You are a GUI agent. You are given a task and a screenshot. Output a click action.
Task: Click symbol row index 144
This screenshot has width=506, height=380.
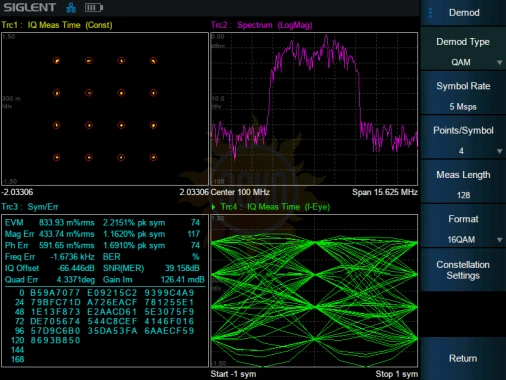[17, 350]
